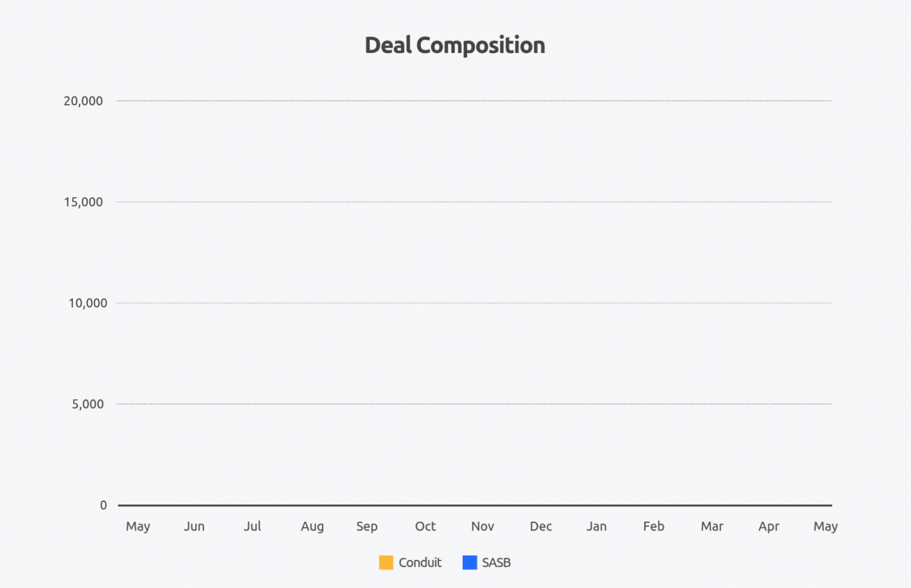Click the 10,000 y-axis value
The height and width of the screenshot is (588, 911).
(x=88, y=303)
